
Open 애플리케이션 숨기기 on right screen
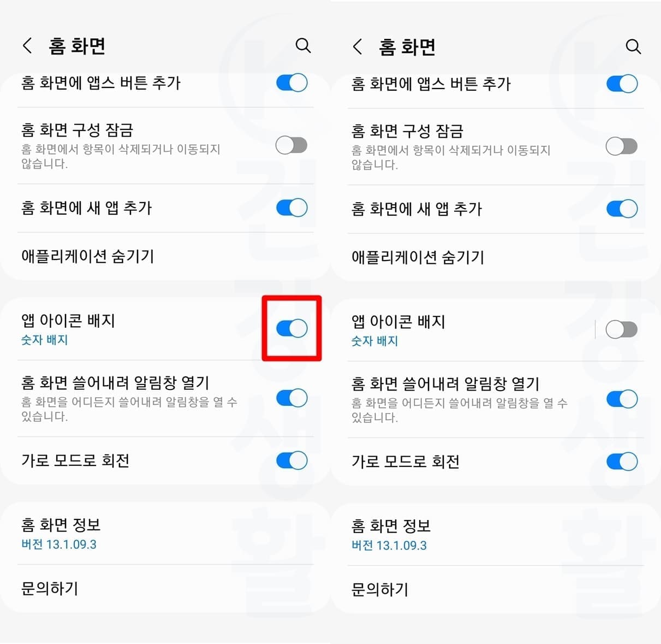coord(495,257)
